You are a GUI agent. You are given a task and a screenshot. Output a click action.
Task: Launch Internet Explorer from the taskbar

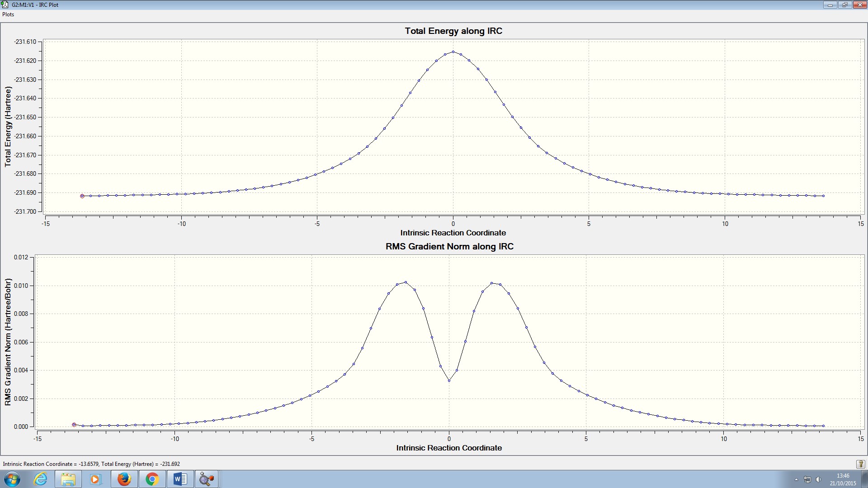tap(41, 479)
